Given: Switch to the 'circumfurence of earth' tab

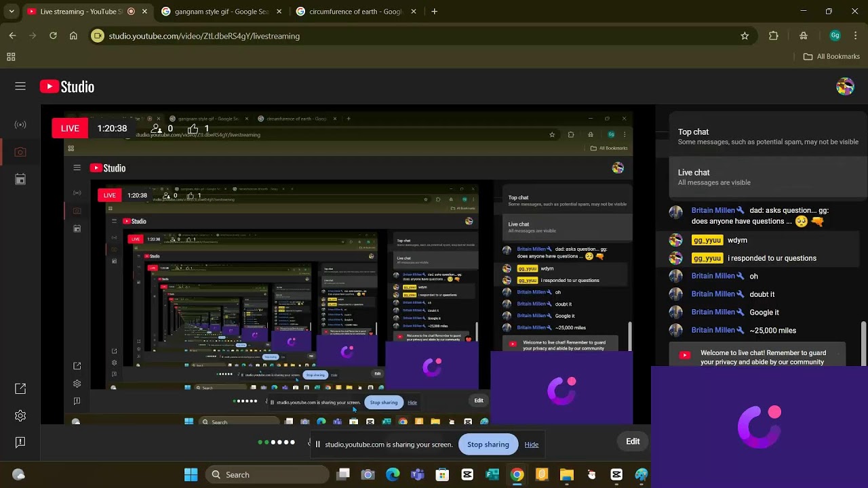Looking at the screenshot, I should pos(356,12).
